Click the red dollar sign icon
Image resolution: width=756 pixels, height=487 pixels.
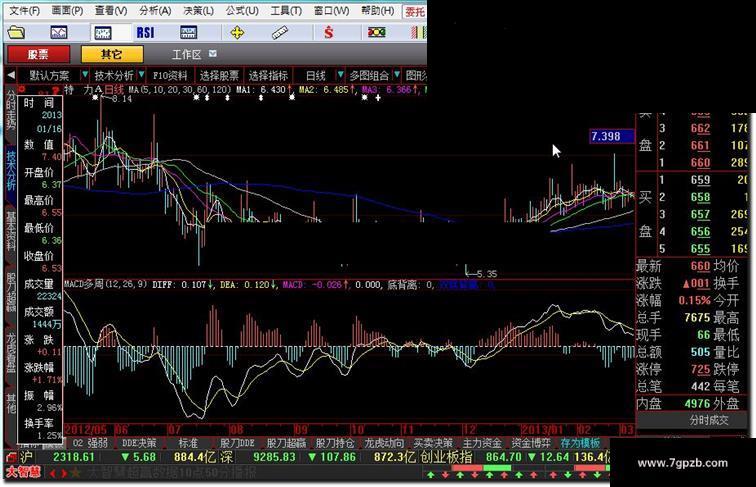[328, 33]
